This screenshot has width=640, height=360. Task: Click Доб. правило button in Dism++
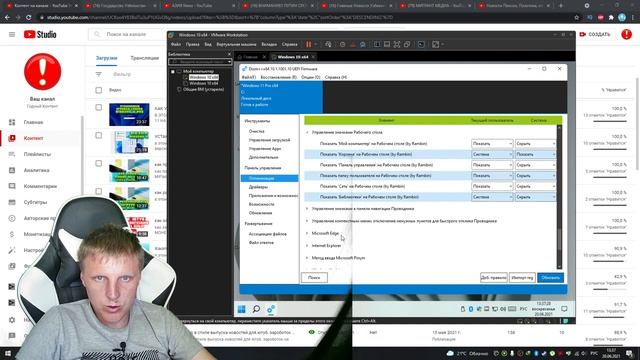[493, 278]
